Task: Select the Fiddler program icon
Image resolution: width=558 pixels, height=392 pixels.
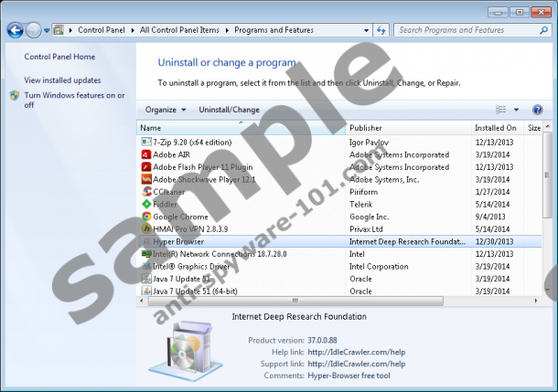Action: [x=146, y=205]
